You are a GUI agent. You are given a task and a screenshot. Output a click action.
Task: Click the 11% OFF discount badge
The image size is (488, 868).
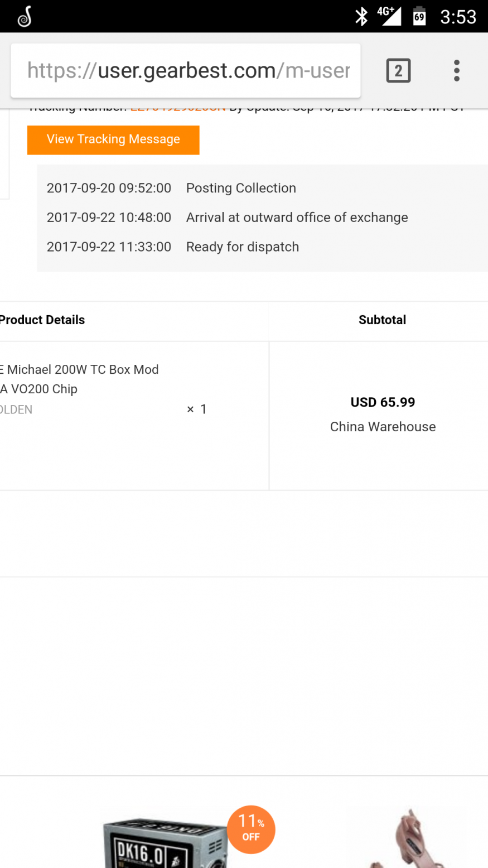tap(251, 829)
